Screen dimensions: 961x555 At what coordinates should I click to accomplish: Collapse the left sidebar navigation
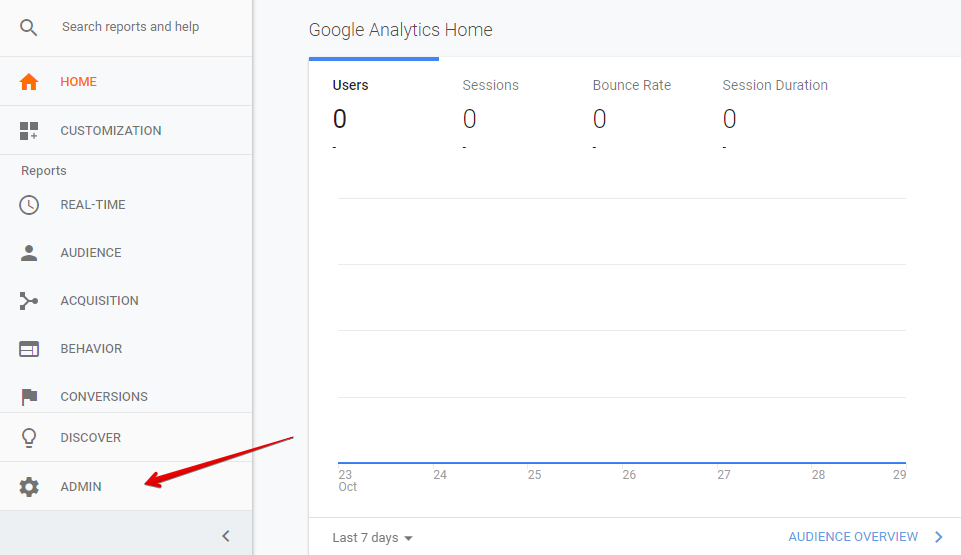pos(226,536)
